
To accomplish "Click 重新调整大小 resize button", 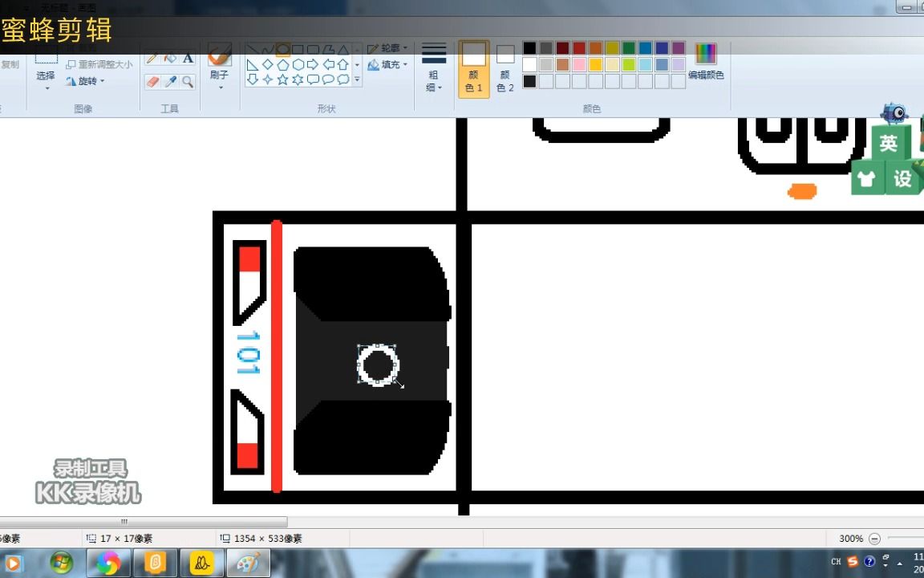I will coord(99,64).
